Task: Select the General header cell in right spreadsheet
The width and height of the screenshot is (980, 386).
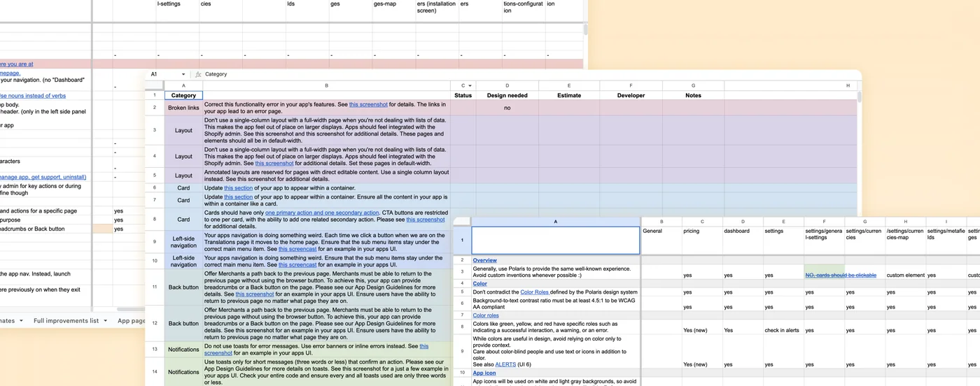Action: click(x=661, y=241)
